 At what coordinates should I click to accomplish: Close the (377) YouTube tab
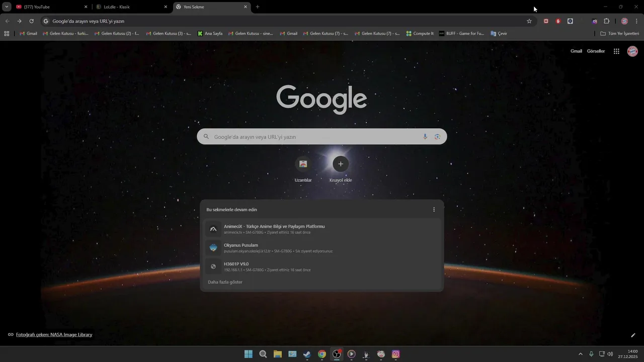click(x=86, y=7)
